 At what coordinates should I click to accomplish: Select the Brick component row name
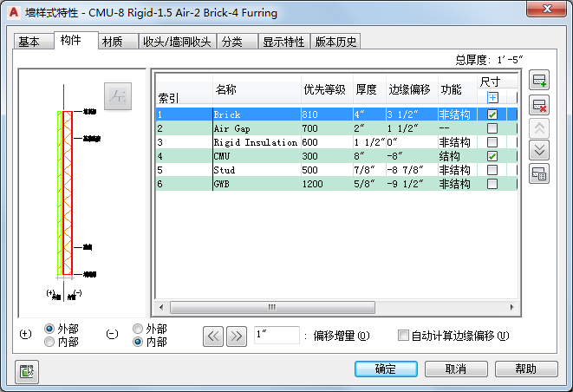point(227,114)
